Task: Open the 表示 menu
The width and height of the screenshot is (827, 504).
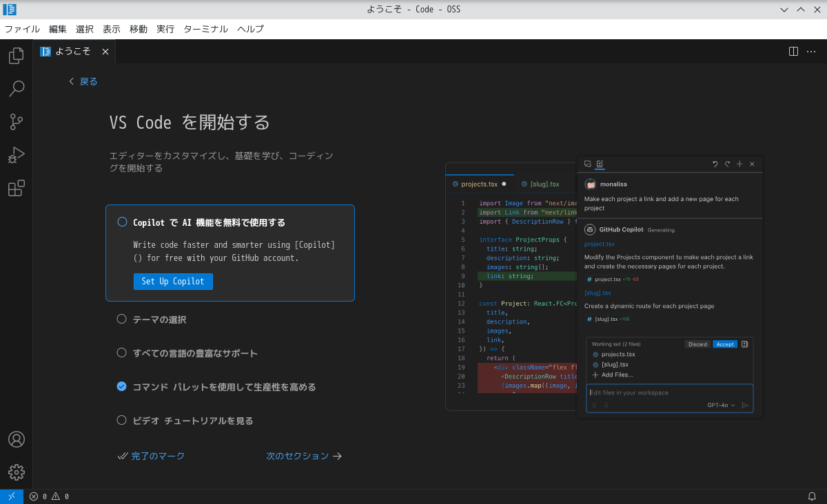Action: point(112,29)
